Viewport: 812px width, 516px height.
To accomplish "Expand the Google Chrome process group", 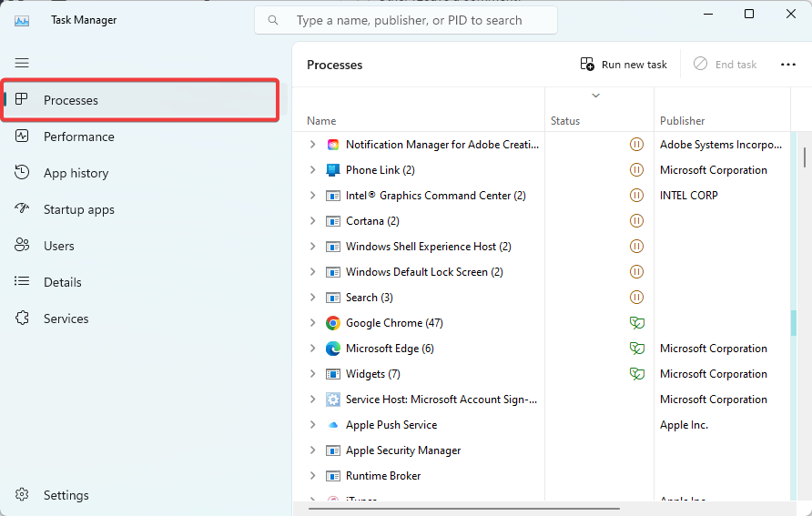I will click(312, 322).
